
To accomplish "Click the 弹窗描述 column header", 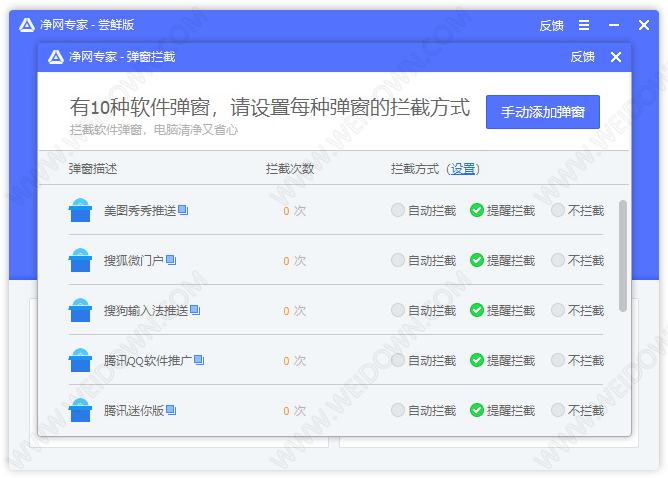I will click(93, 169).
